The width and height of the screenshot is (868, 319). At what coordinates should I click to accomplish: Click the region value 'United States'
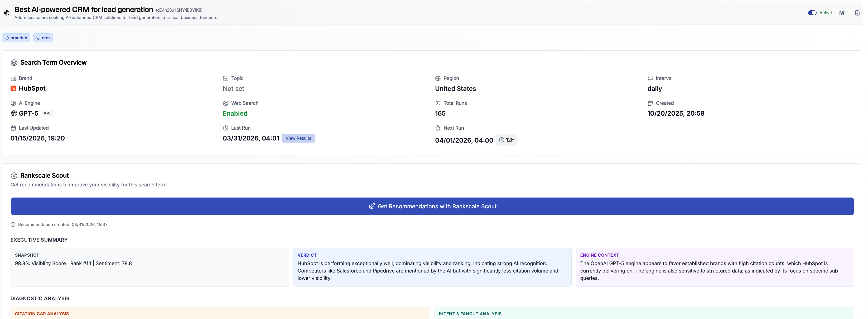tap(456, 89)
